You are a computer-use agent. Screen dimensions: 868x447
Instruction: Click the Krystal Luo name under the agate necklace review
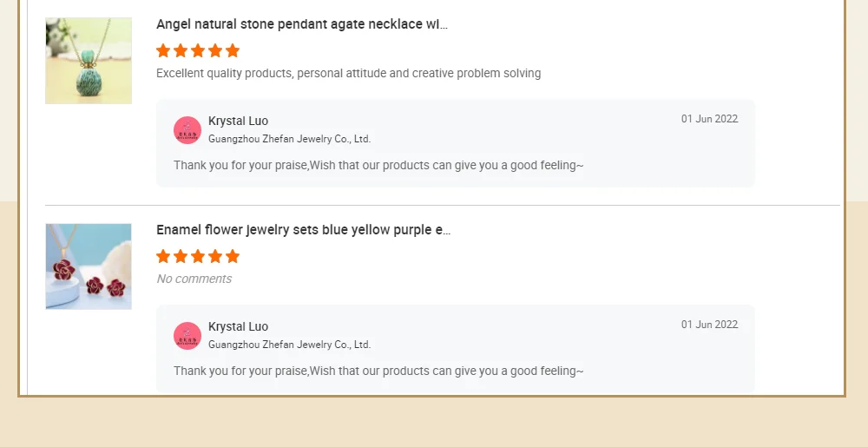pos(238,121)
